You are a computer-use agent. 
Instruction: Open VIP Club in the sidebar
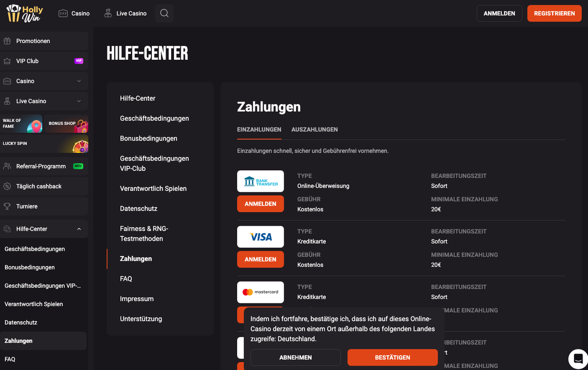44,61
